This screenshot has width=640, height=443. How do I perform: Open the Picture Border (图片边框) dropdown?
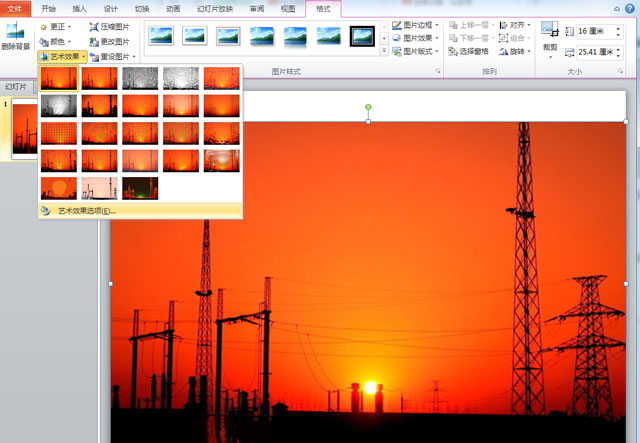tap(415, 25)
